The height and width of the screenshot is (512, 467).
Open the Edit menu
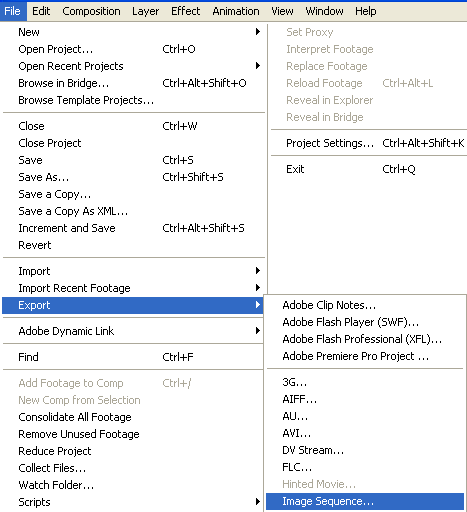click(41, 11)
